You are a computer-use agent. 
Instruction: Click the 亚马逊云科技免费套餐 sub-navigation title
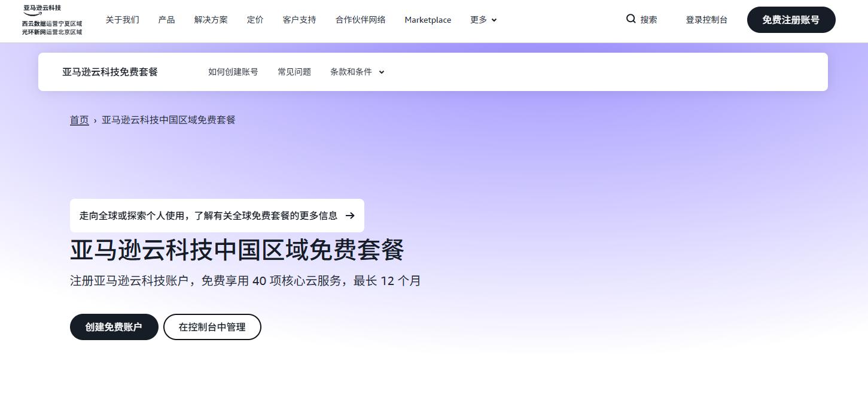(110, 72)
